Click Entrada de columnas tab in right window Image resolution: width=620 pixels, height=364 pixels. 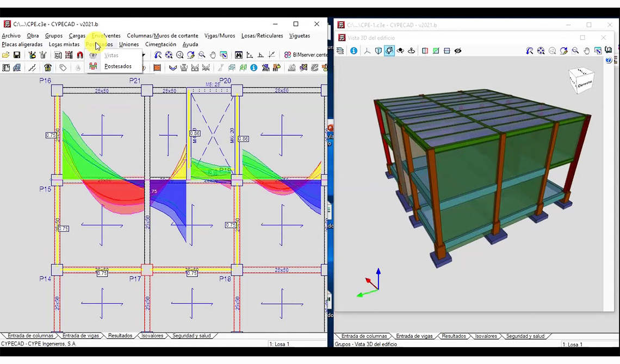point(364,336)
